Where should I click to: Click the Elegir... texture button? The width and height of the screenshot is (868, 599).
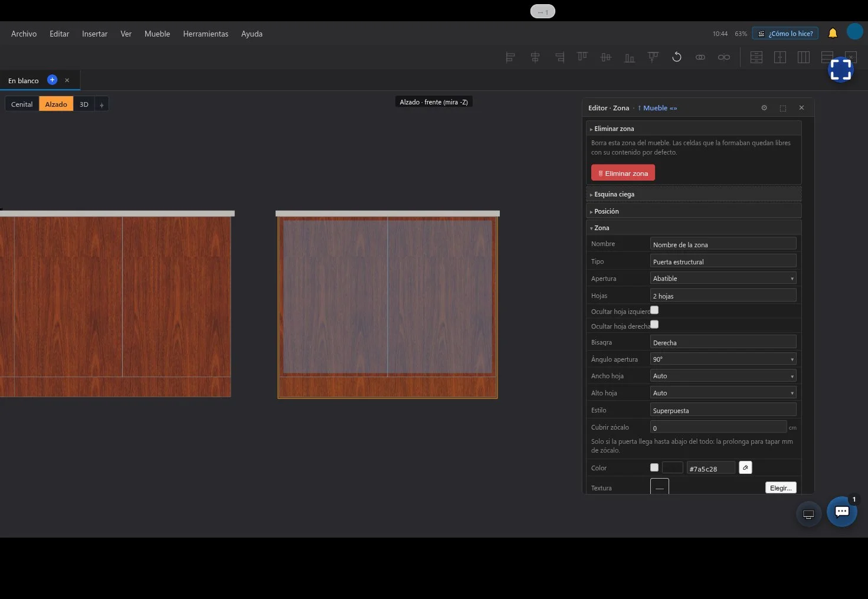(781, 487)
